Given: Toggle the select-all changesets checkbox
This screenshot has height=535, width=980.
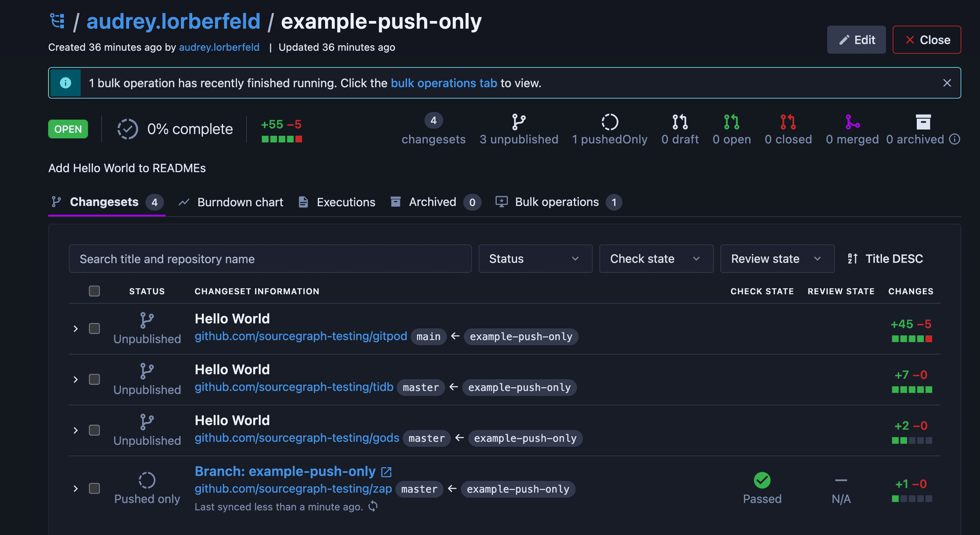Looking at the screenshot, I should pyautogui.click(x=94, y=291).
